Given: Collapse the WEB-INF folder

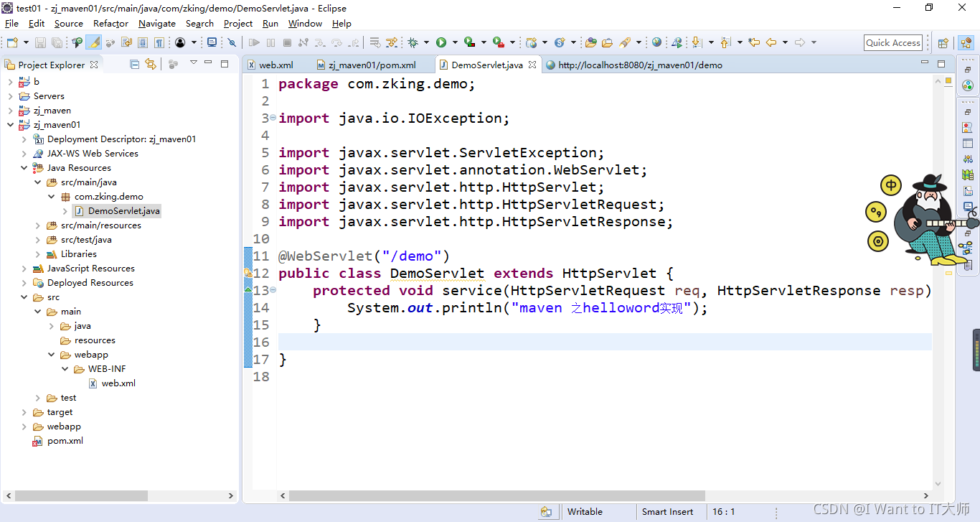Looking at the screenshot, I should [x=65, y=369].
